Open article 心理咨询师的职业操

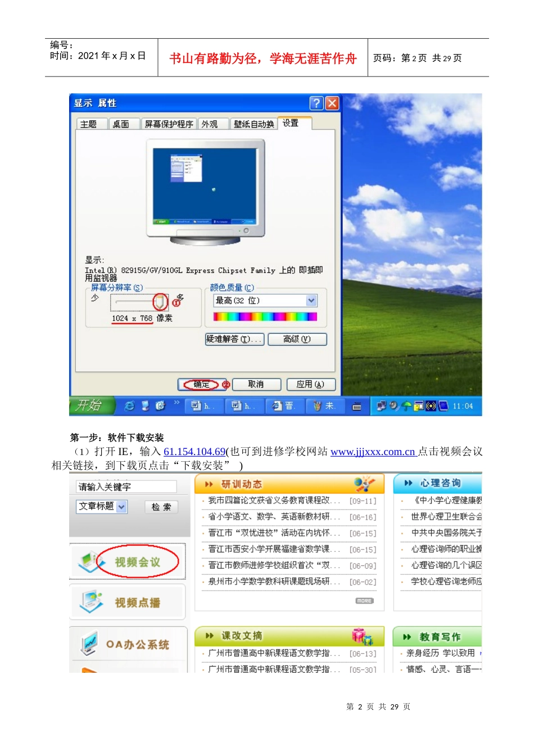coord(446,549)
